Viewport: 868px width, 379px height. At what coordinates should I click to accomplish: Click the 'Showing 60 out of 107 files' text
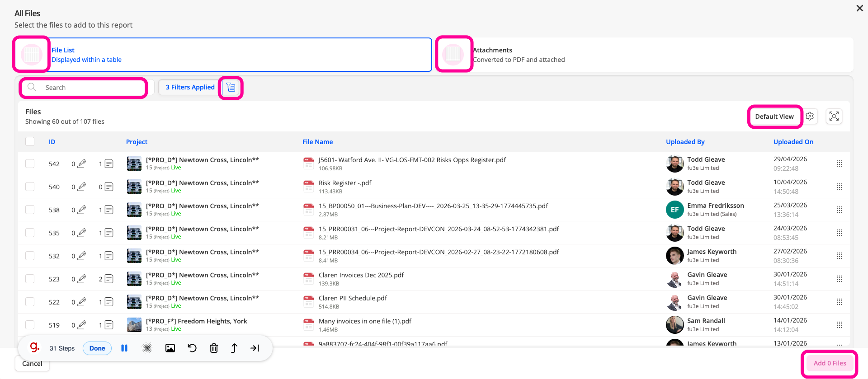point(65,122)
